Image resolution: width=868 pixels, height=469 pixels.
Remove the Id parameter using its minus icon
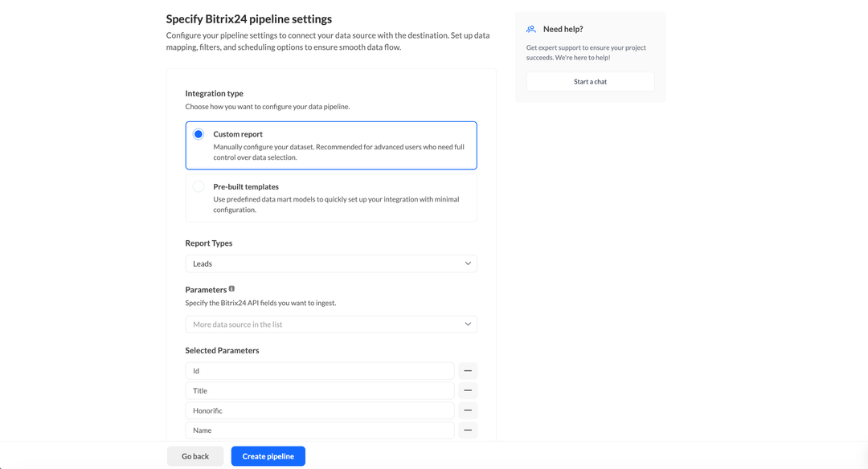pos(468,370)
